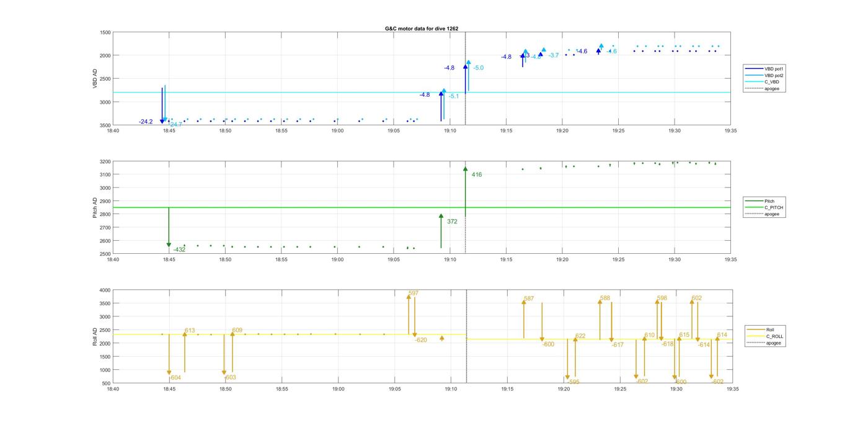Click the 'Pitch AD' y-axis label
The width and height of the screenshot is (868, 430).
(95, 208)
